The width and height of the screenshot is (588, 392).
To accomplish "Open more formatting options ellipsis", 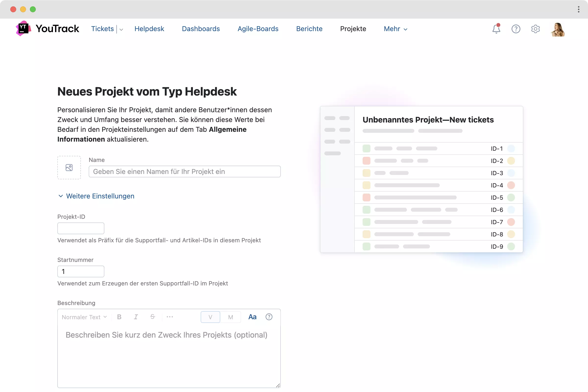I will pyautogui.click(x=170, y=317).
